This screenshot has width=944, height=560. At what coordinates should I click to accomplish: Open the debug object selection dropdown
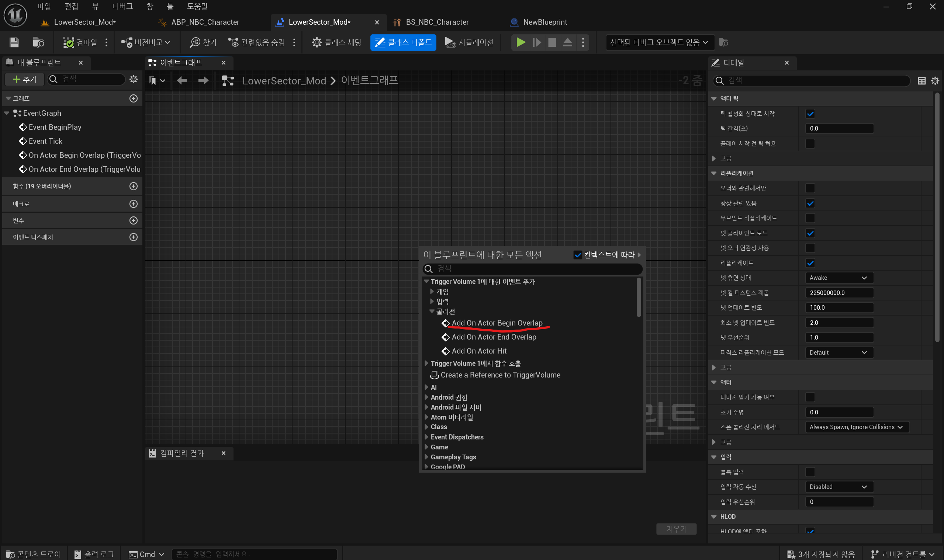tap(659, 42)
